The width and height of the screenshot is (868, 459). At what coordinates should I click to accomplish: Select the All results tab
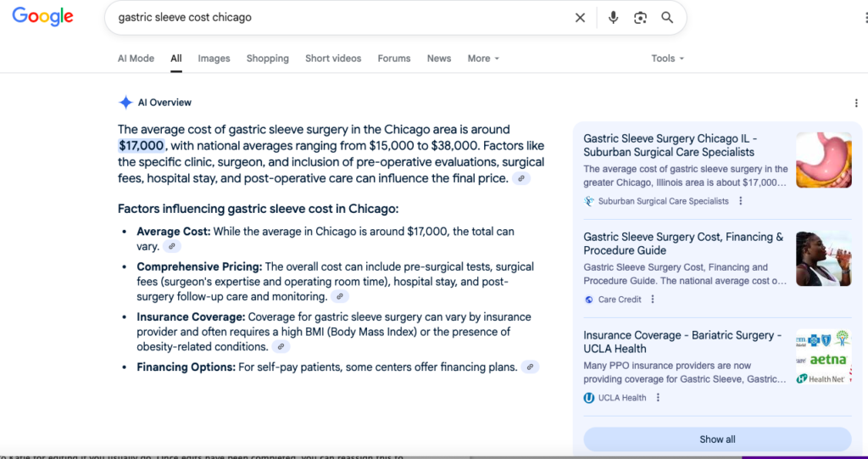click(176, 59)
